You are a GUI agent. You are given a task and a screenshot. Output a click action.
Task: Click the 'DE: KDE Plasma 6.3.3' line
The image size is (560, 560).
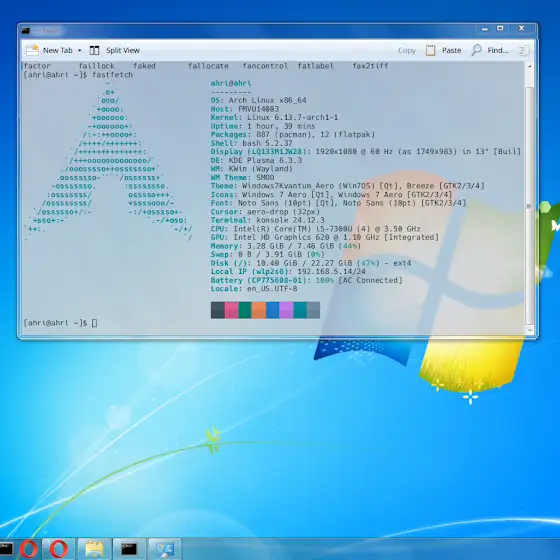click(256, 160)
